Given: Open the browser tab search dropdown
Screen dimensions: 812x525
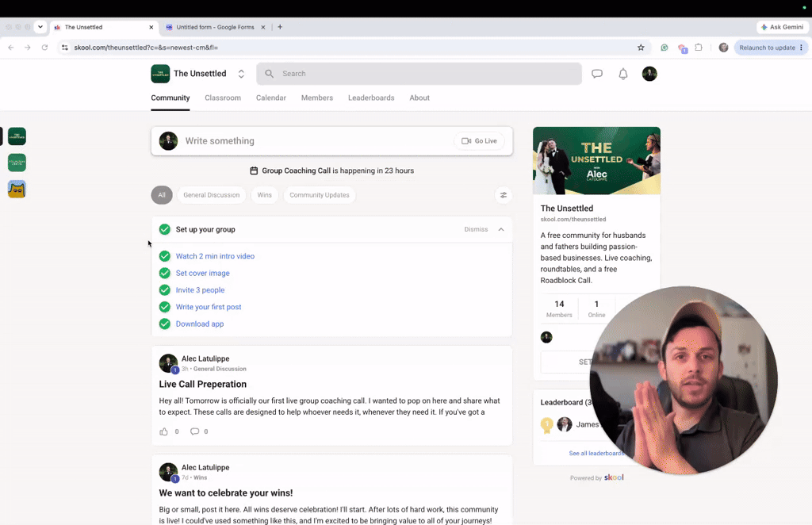Looking at the screenshot, I should click(x=40, y=27).
